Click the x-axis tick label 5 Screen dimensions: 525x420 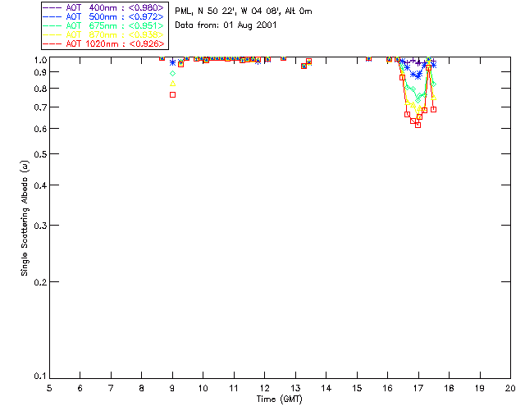(x=49, y=388)
